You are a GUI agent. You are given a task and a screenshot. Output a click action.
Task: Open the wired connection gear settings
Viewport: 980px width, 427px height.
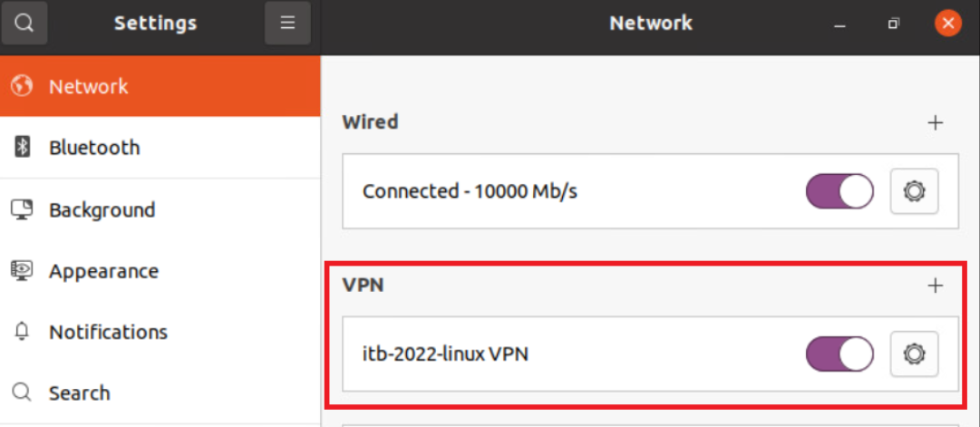coord(914,191)
